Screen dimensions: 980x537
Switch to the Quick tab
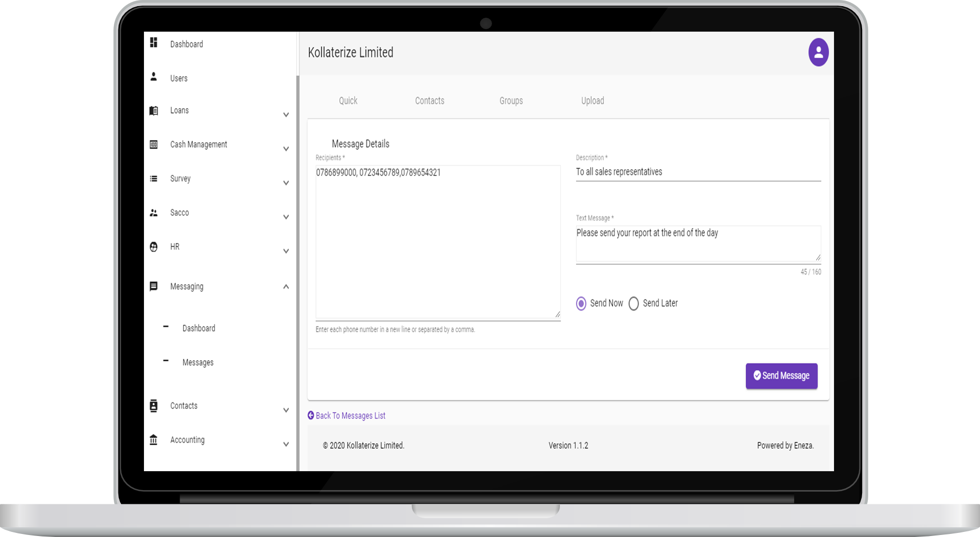(x=348, y=101)
